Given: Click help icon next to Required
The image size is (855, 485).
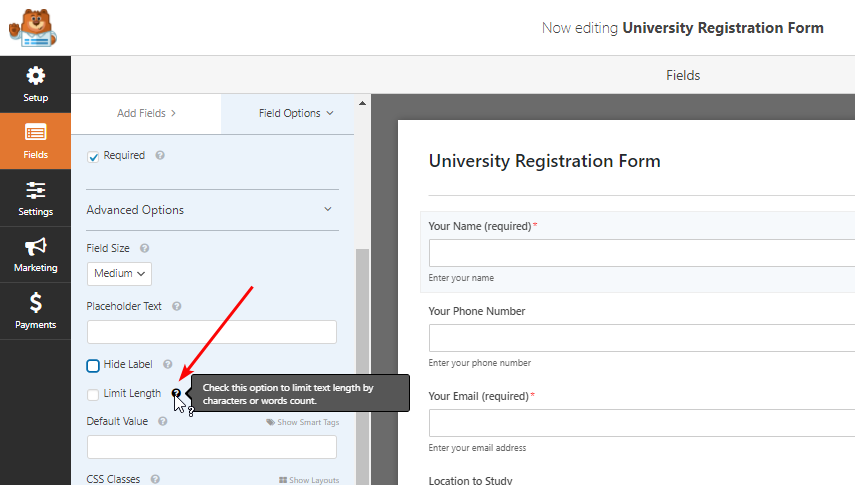Looking at the screenshot, I should 160,156.
